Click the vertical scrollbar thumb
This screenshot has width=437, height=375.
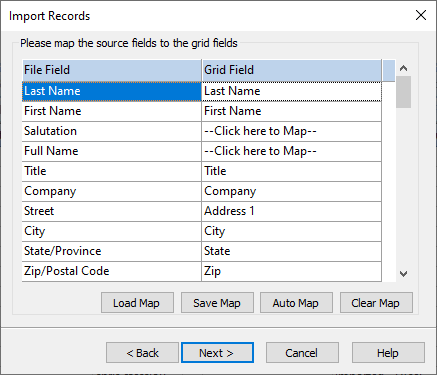click(x=403, y=92)
